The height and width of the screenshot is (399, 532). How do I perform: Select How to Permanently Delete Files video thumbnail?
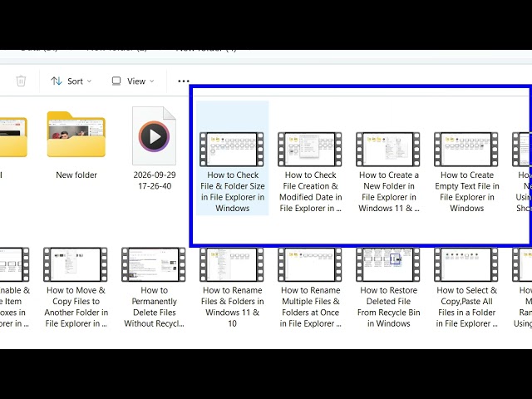tap(154, 264)
